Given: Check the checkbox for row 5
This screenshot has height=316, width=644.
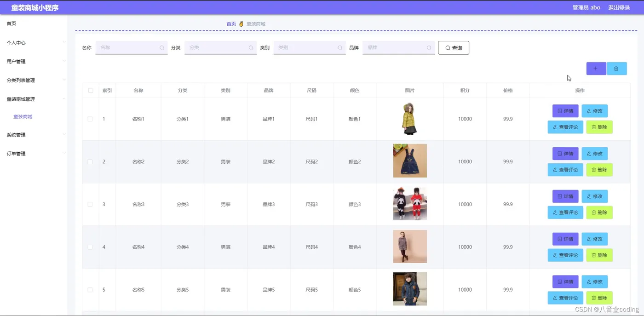Looking at the screenshot, I should (x=90, y=290).
